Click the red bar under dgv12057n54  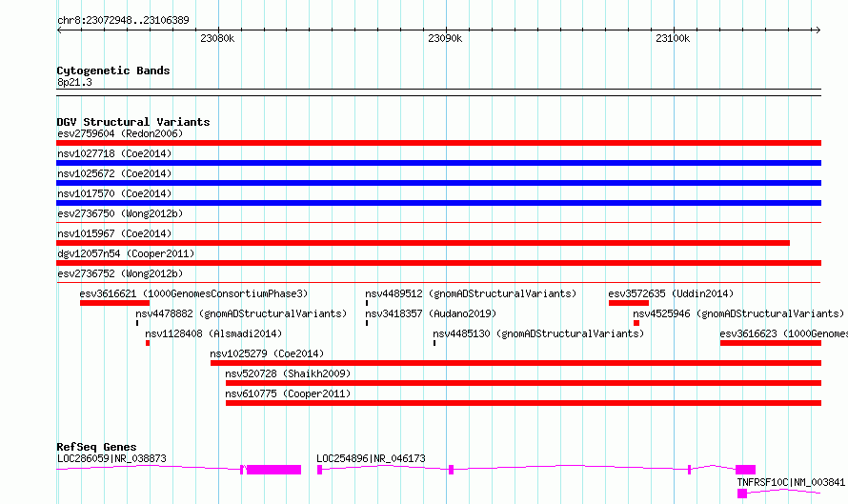click(x=438, y=263)
